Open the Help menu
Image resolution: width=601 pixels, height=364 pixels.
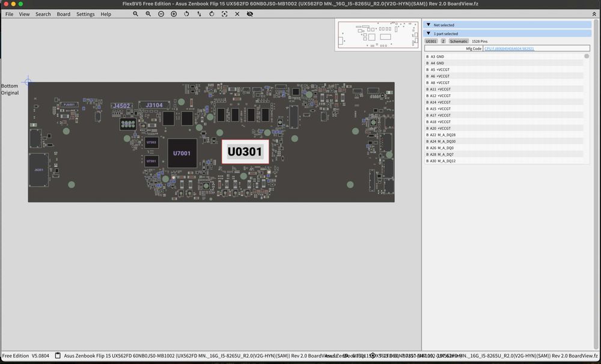[x=106, y=14]
